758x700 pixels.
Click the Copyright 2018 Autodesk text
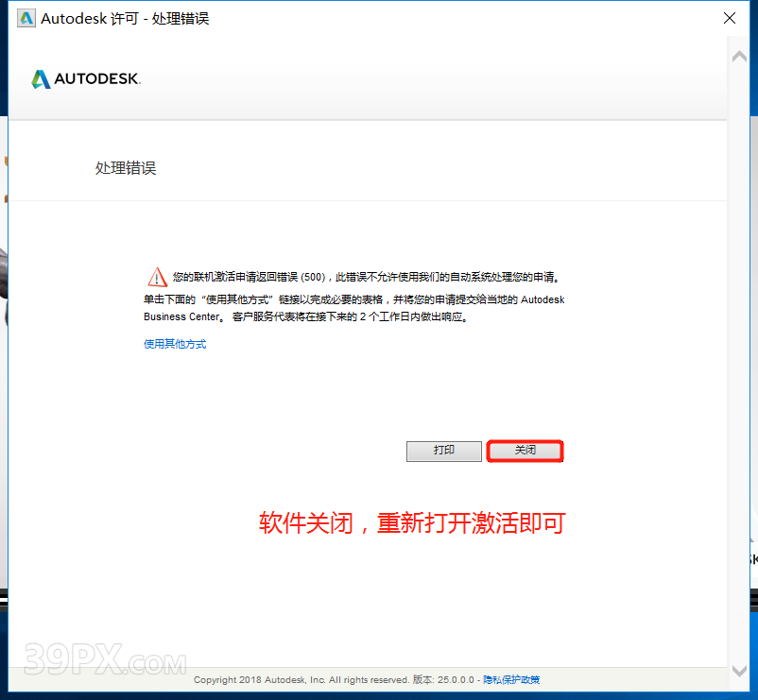point(301,680)
